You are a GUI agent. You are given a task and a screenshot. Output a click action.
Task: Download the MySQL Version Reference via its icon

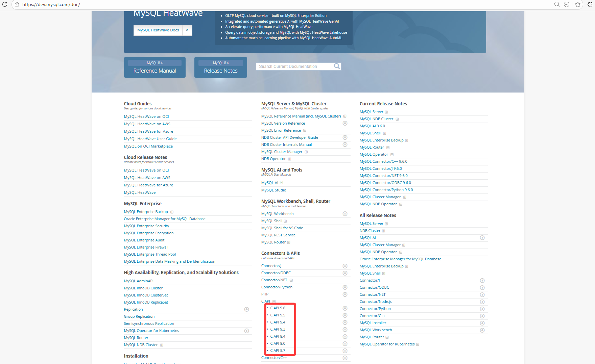pos(345,123)
